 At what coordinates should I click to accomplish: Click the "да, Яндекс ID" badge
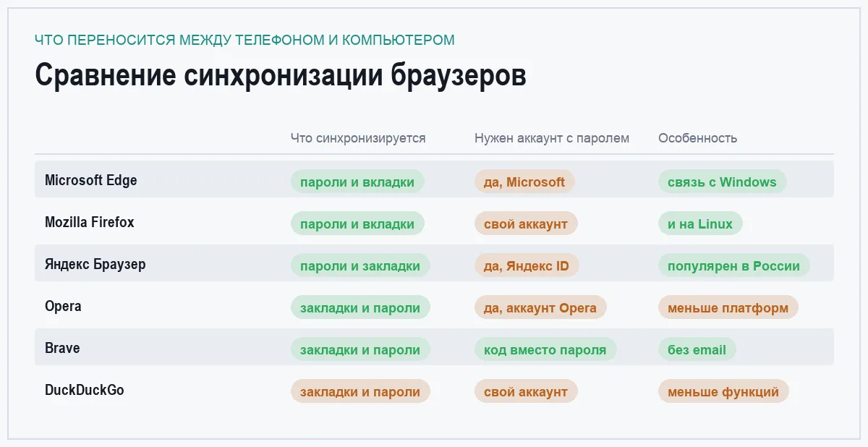point(527,265)
